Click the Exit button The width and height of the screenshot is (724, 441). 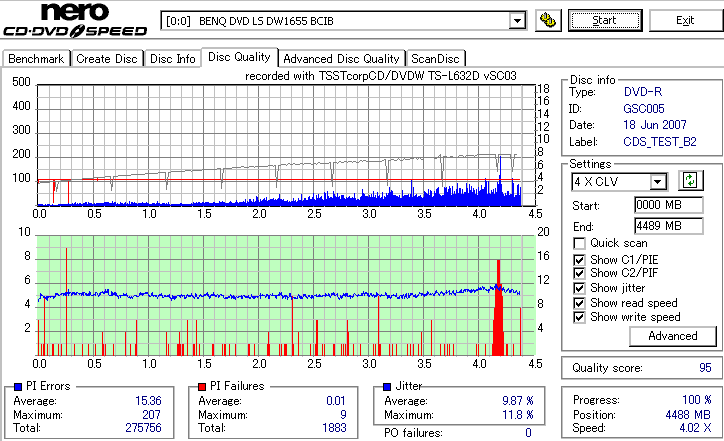pyautogui.click(x=685, y=20)
